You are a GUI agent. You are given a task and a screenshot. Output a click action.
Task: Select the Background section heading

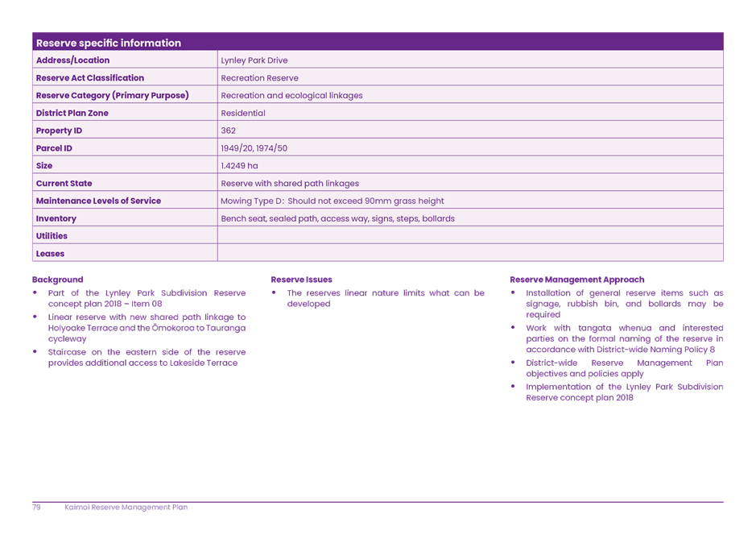(x=58, y=280)
